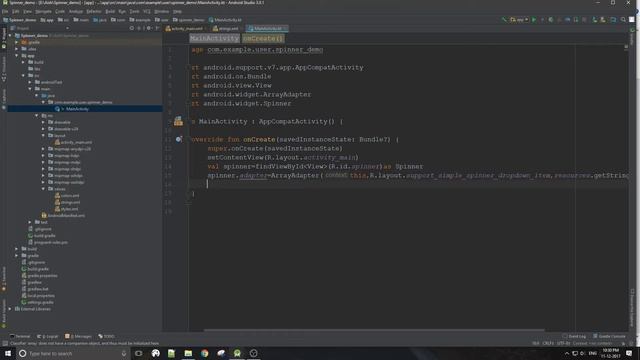Viewport: 640px width, 360px height.
Task: Open the Event Log panel
Action: (x=574, y=336)
